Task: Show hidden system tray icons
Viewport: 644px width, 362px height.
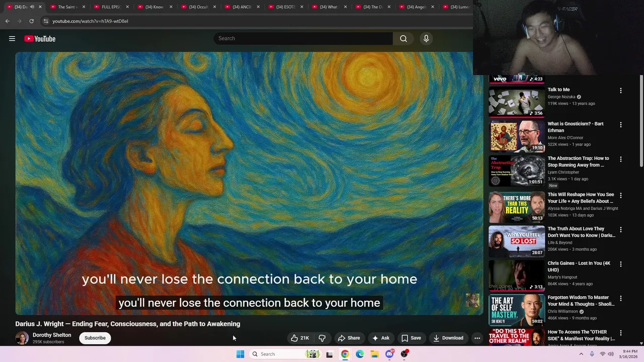Action: tap(581, 354)
